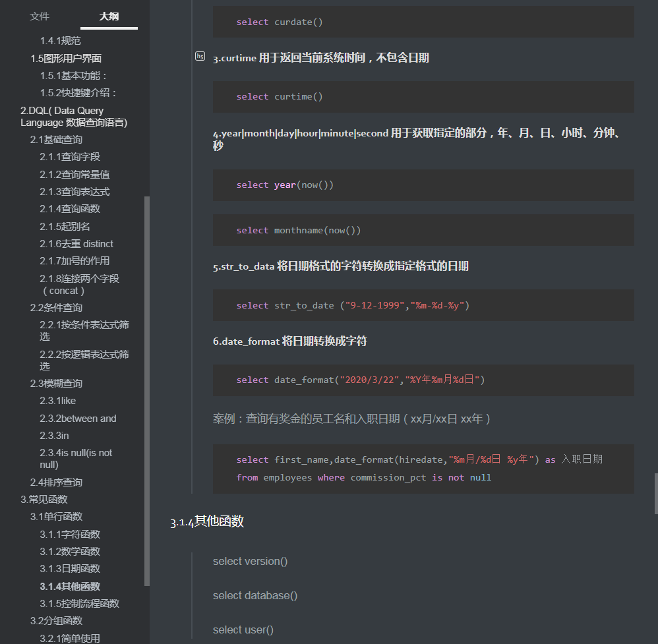The height and width of the screenshot is (644, 658).
Task: Click heading '3.curtime 用于返回当前系统时间'
Action: [x=320, y=58]
